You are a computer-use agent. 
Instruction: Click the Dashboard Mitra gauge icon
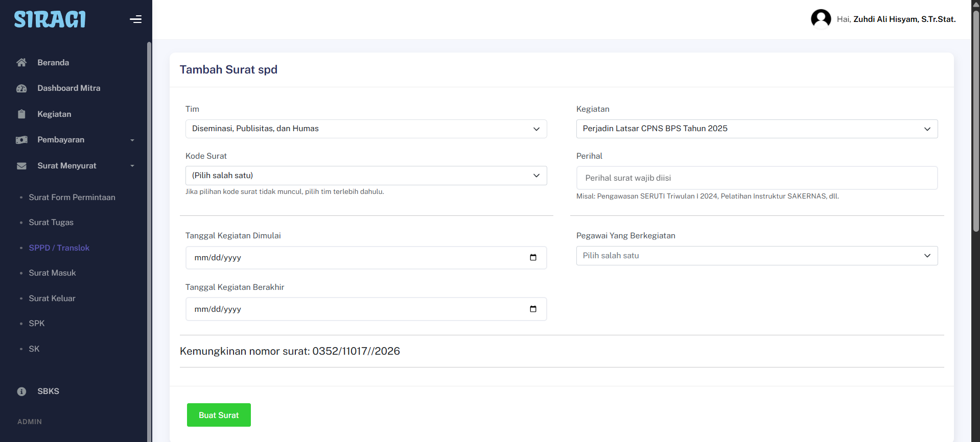[21, 88]
